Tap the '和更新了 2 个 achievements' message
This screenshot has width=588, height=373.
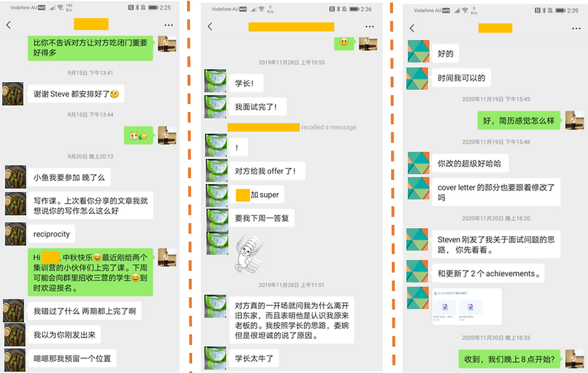488,273
